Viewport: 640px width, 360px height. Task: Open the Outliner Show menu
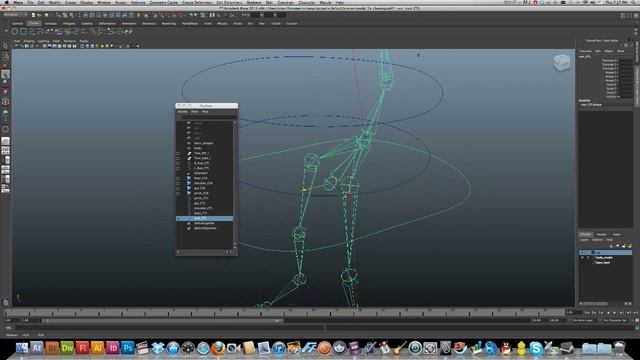pyautogui.click(x=194, y=111)
